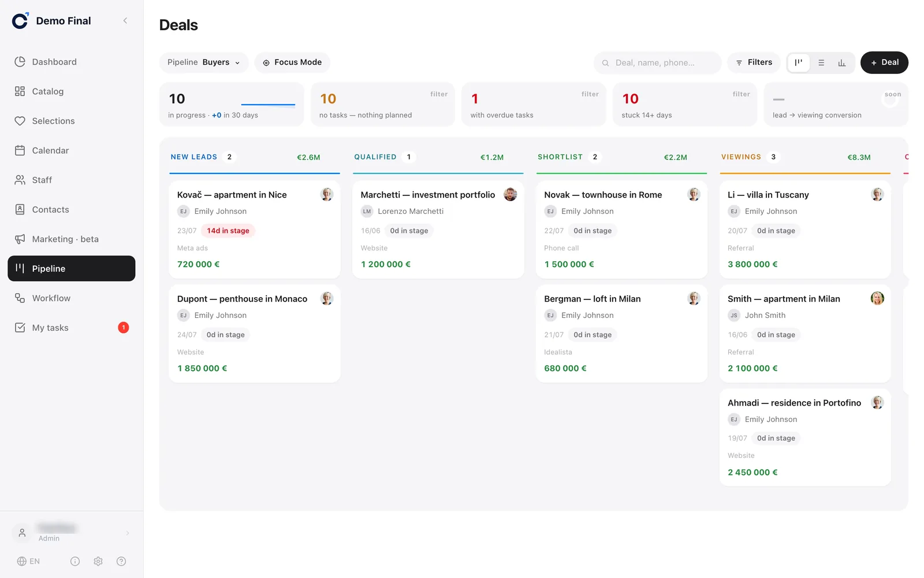
Task: Filter deals with overdue tasks
Action: click(x=534, y=104)
